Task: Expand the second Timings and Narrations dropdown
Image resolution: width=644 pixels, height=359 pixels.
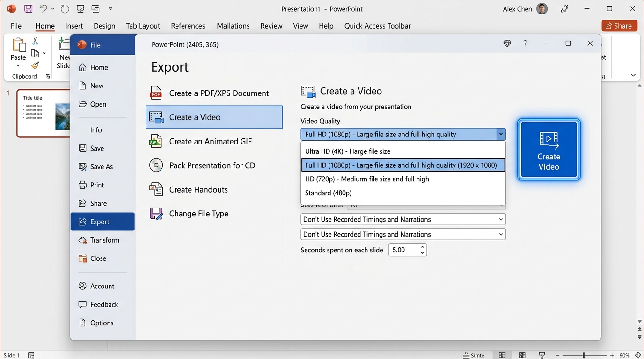Action: [x=403, y=234]
